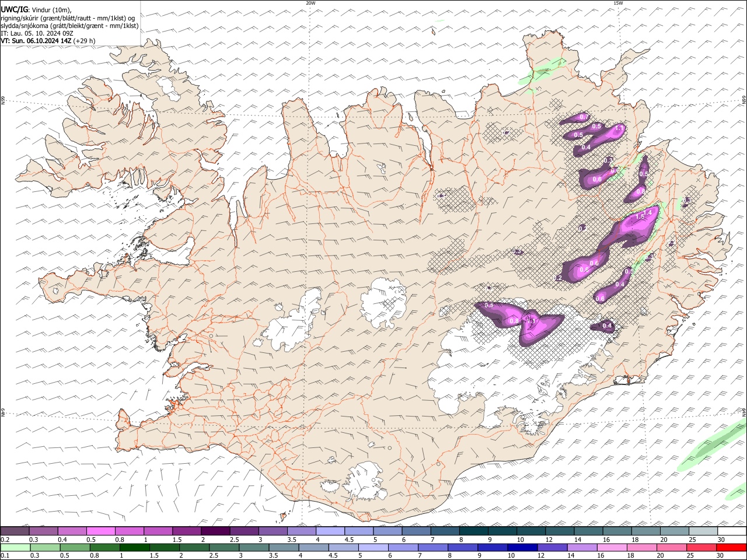Click the darkest green 1–1.5 rain legend swatch
747x560 pixels.
point(135,547)
